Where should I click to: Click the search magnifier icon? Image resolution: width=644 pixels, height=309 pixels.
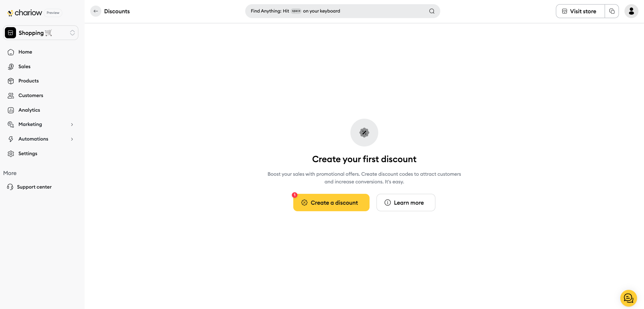click(x=432, y=11)
